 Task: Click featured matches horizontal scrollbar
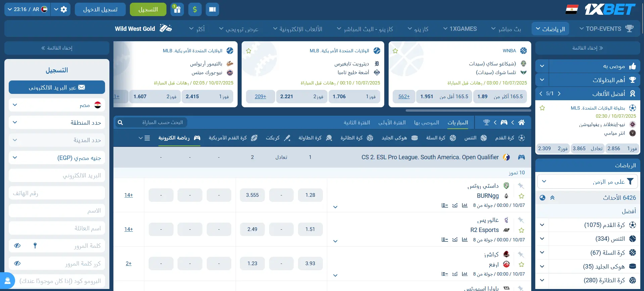pyautogui.click(x=468, y=110)
